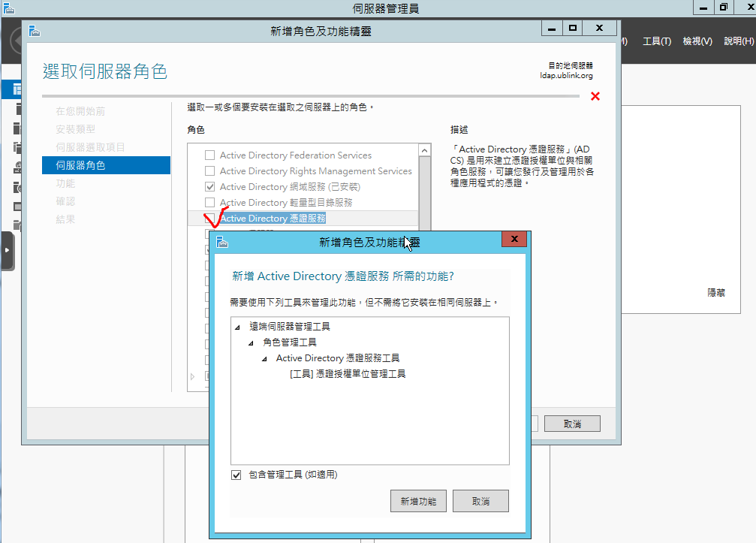Click the 選取伺服器角色 page heading
The width and height of the screenshot is (756, 543).
(104, 71)
